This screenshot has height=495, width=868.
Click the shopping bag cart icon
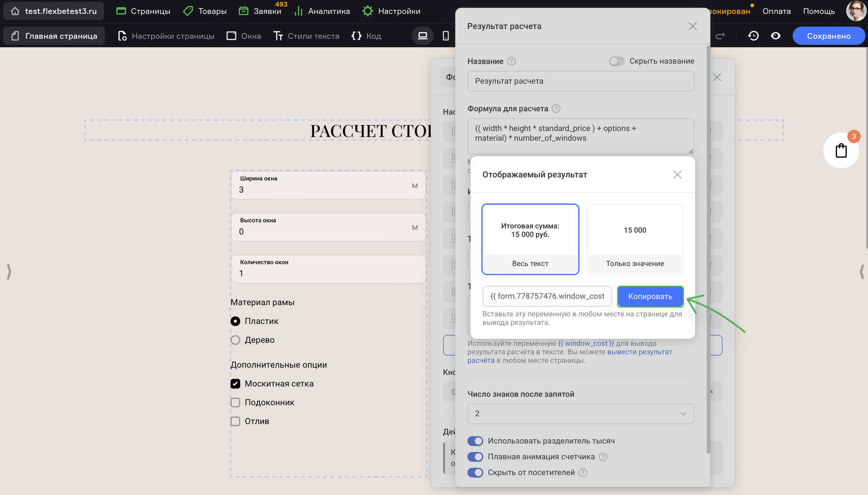[841, 150]
